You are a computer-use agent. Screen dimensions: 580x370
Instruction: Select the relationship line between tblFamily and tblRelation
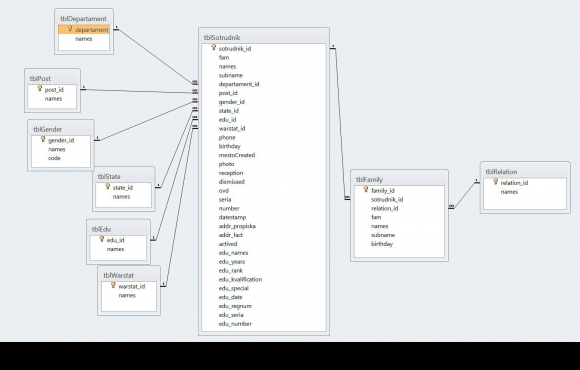tap(465, 195)
